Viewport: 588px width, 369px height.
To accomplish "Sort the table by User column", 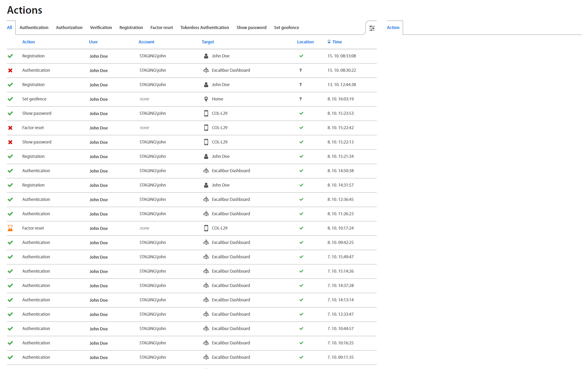I will tap(93, 42).
